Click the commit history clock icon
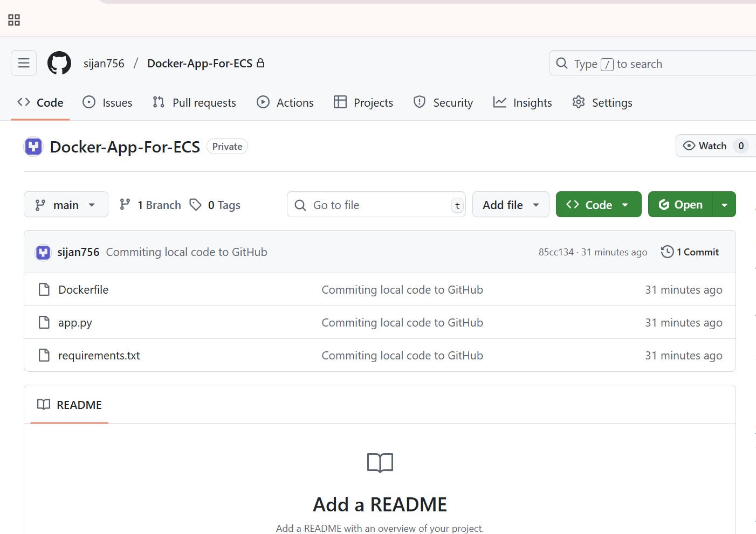 (667, 252)
